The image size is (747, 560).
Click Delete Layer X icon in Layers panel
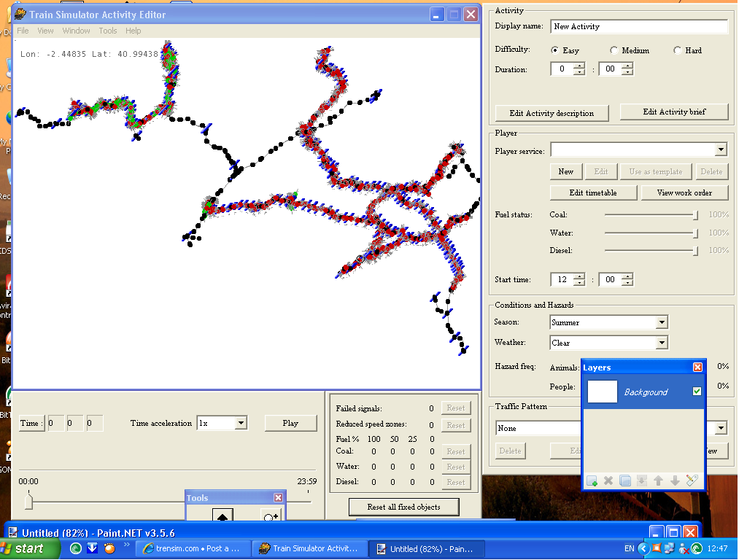(608, 481)
